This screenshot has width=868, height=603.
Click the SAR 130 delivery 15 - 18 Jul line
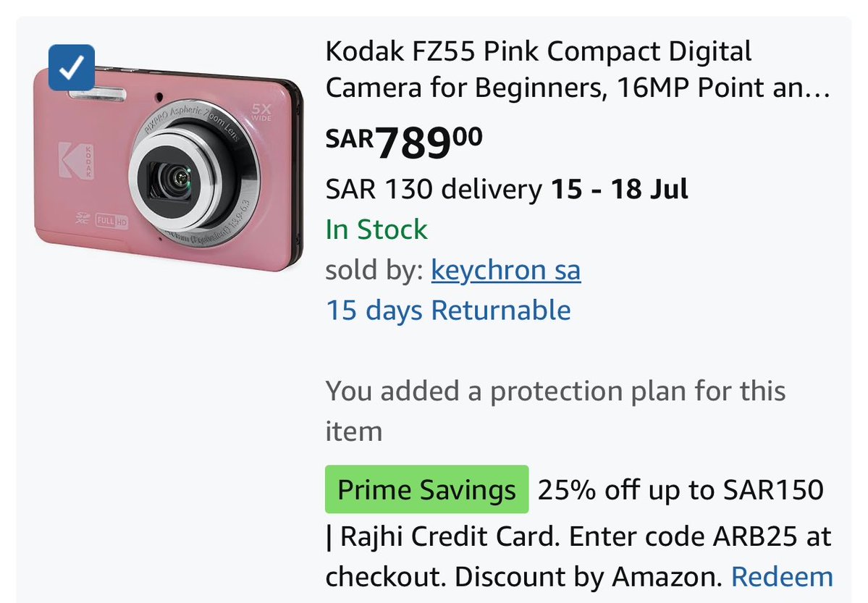(x=507, y=190)
